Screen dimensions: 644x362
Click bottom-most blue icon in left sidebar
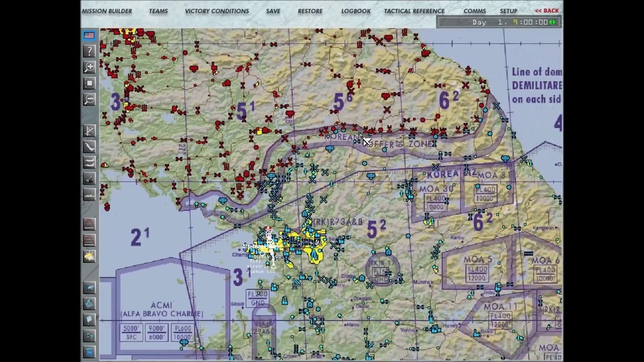pos(90,351)
